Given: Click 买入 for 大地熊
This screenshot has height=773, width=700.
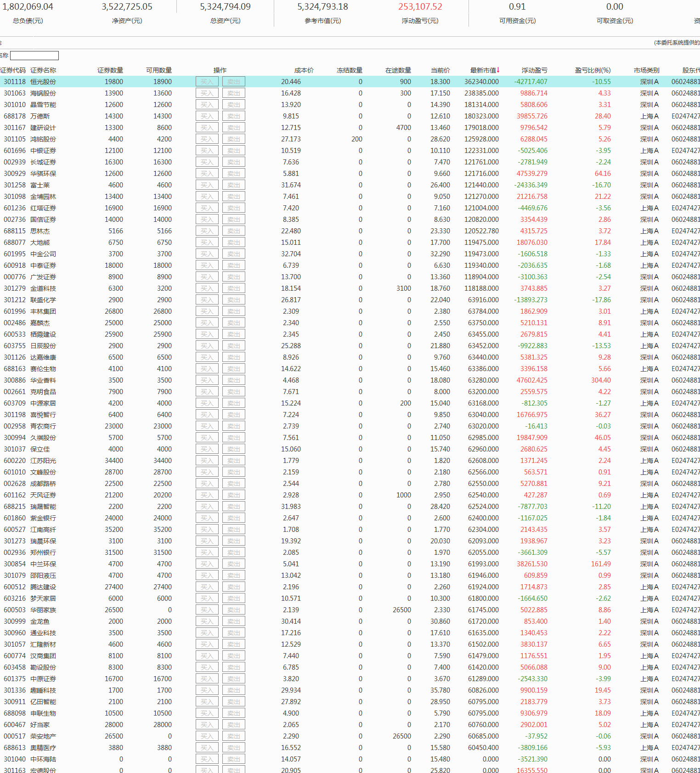Looking at the screenshot, I should [207, 243].
